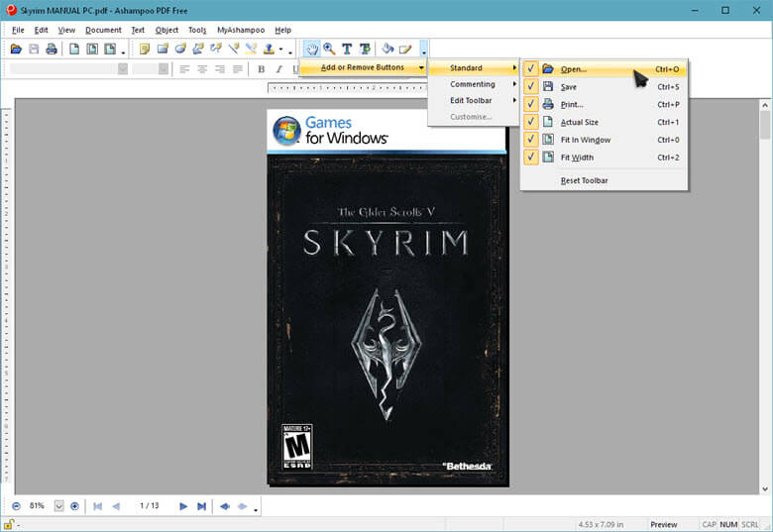Click the vertical scrollbar down arrow
Image resolution: width=773 pixels, height=532 pixels.
pyautogui.click(x=765, y=489)
